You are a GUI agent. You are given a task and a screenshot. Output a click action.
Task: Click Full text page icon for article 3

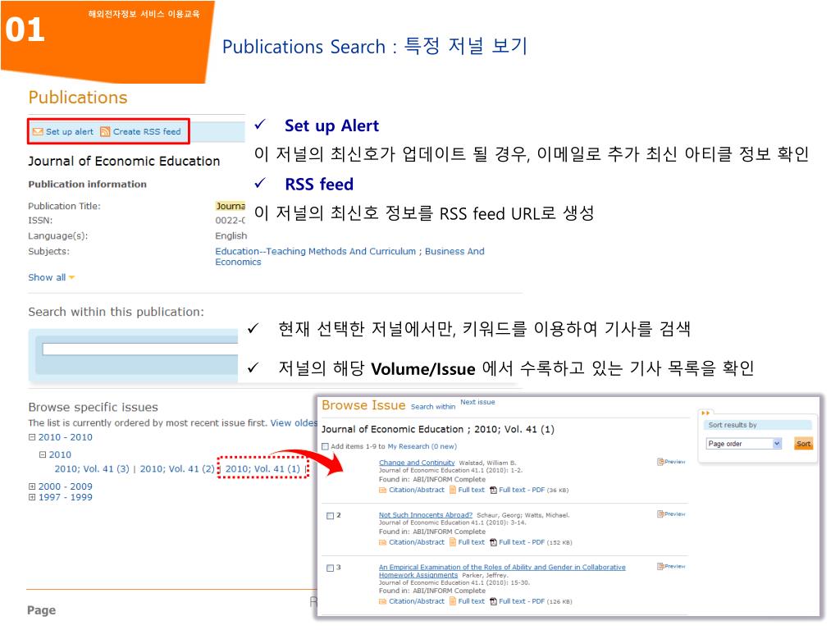click(x=453, y=601)
